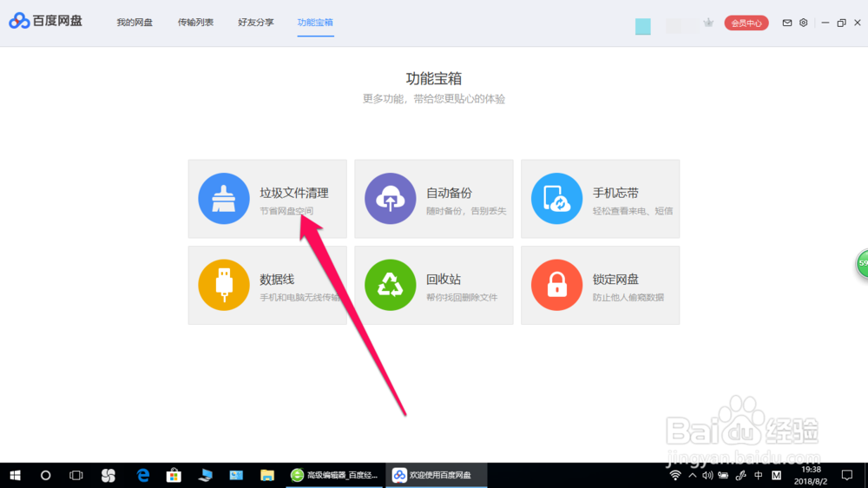Click the Baidu Netdisk logo
This screenshot has height=488, width=868.
click(x=45, y=21)
